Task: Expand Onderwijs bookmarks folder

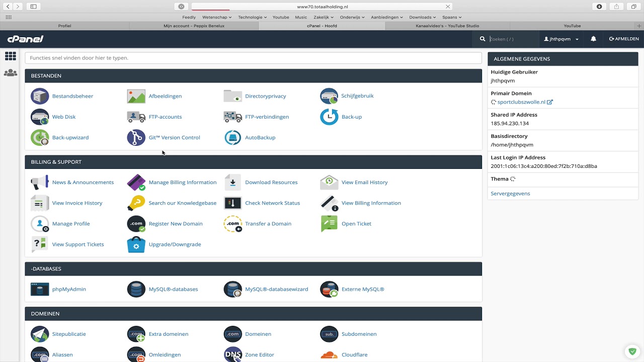Action: [353, 17]
